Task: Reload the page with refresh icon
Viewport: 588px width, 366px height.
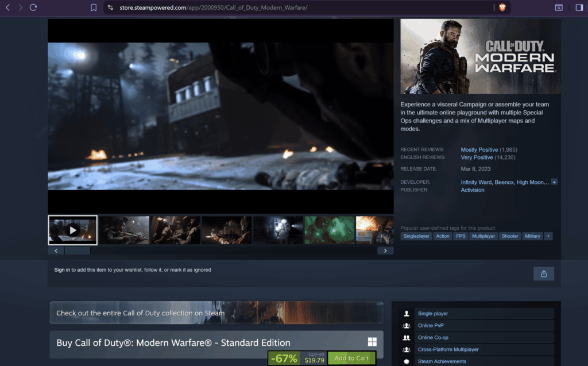Action: point(33,7)
